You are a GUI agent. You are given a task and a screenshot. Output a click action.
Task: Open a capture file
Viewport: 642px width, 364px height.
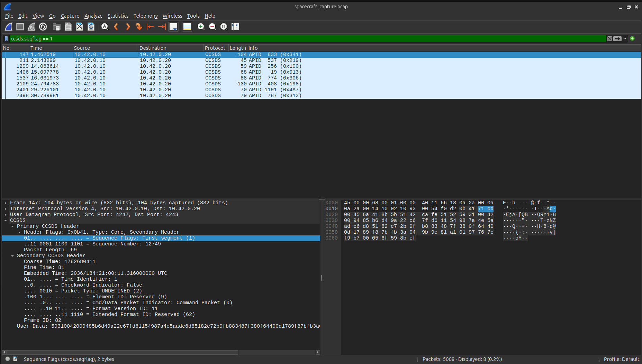click(x=56, y=27)
